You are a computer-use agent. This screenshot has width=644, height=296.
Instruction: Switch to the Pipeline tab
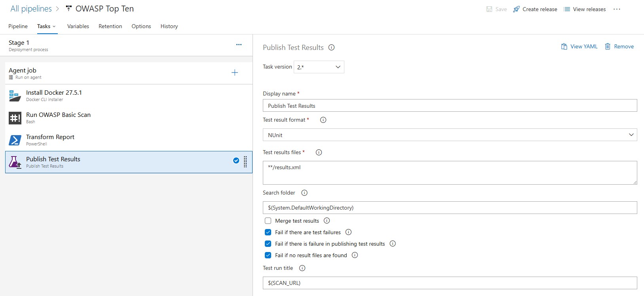18,26
